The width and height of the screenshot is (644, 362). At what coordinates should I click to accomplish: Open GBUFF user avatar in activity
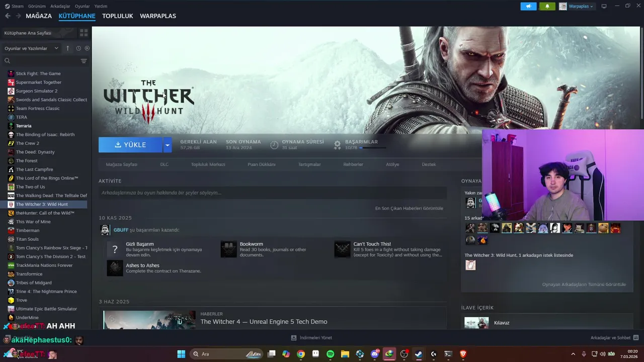click(105, 230)
